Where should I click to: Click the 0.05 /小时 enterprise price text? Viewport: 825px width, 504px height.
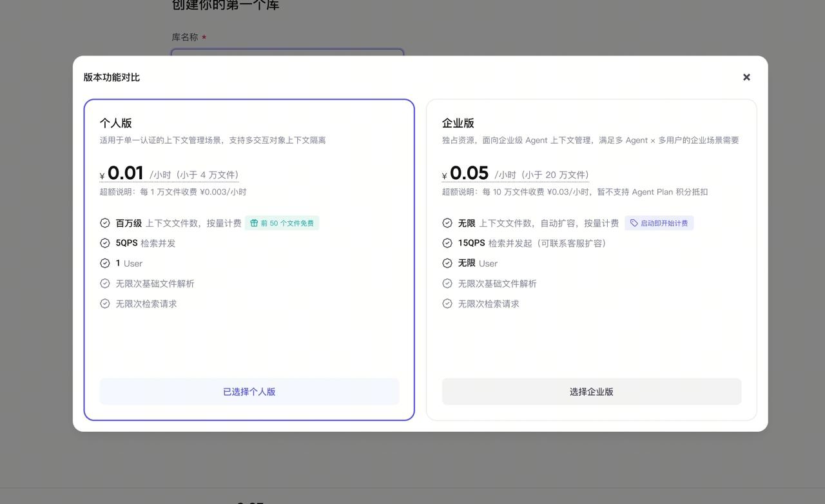click(x=516, y=173)
